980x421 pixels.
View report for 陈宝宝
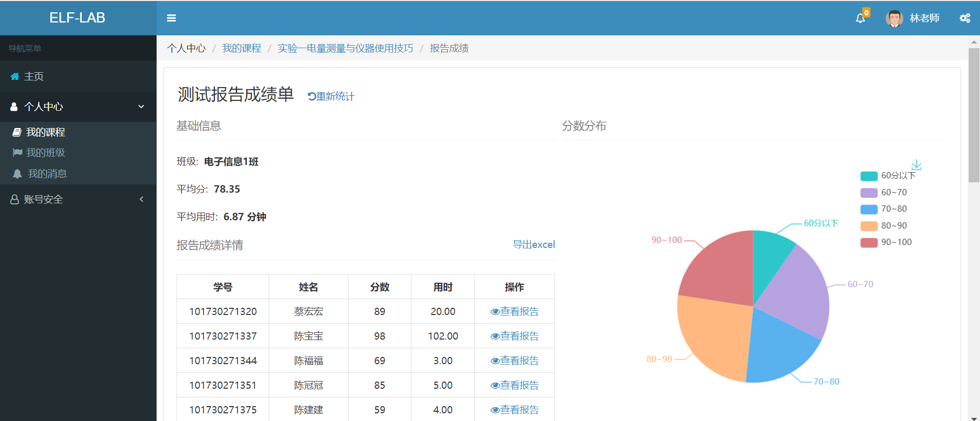coord(515,336)
